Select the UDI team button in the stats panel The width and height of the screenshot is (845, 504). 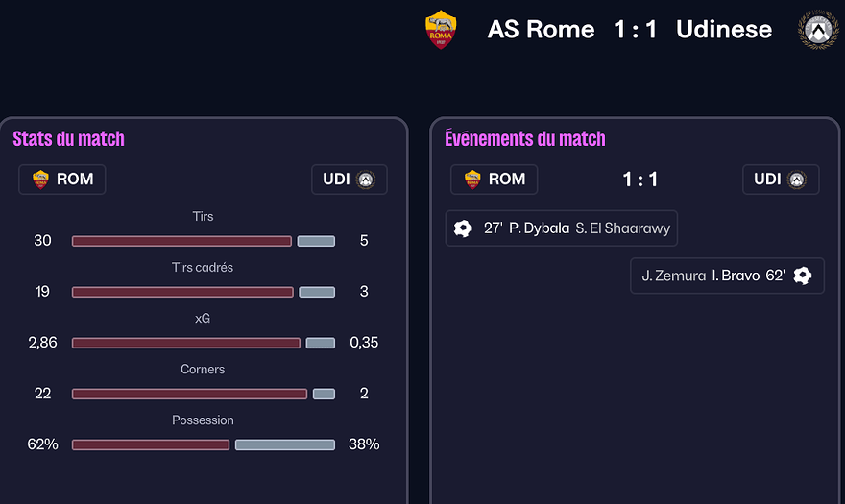click(x=349, y=180)
